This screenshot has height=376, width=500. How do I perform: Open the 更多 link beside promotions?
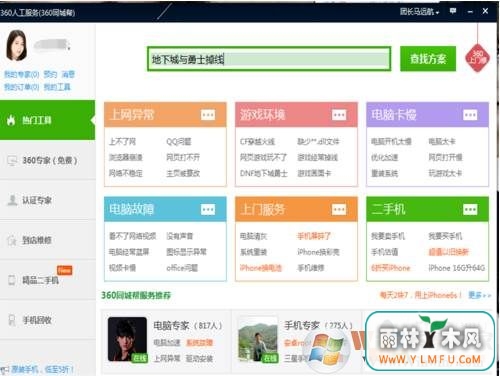479,295
